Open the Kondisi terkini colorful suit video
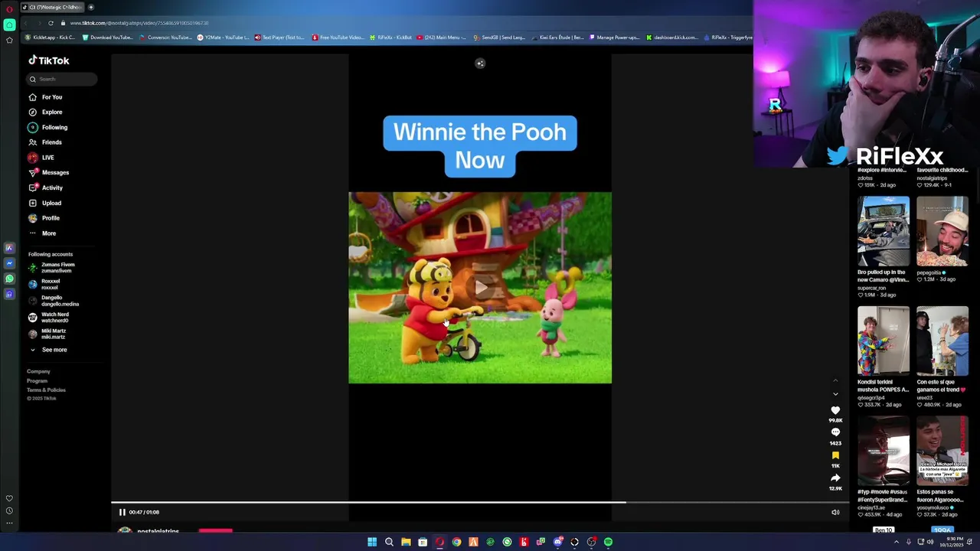980x551 pixels. (884, 341)
